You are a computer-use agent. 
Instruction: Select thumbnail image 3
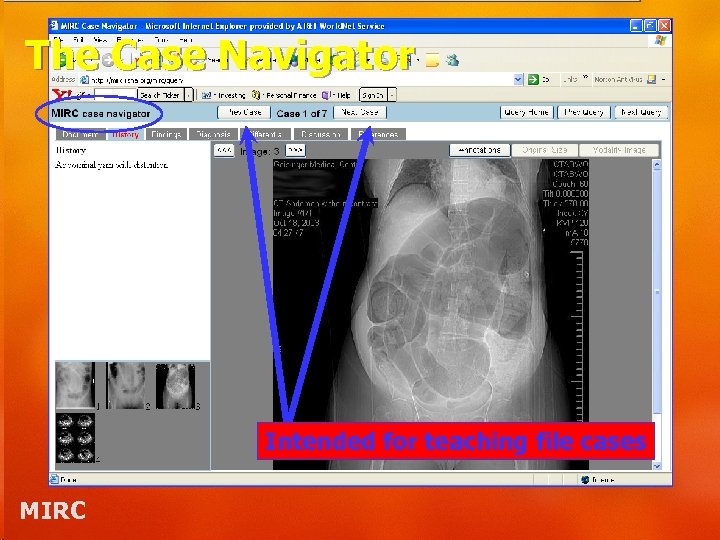click(x=175, y=385)
